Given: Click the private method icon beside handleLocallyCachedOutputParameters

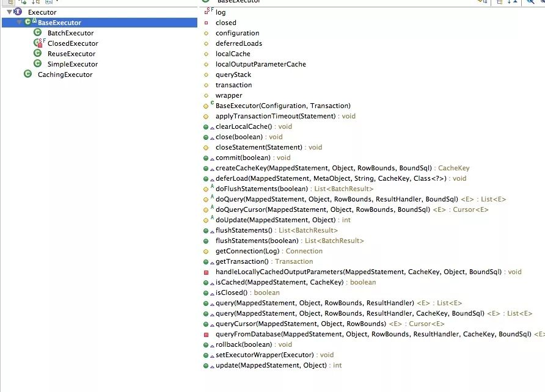Looking at the screenshot, I should pyautogui.click(x=206, y=272).
